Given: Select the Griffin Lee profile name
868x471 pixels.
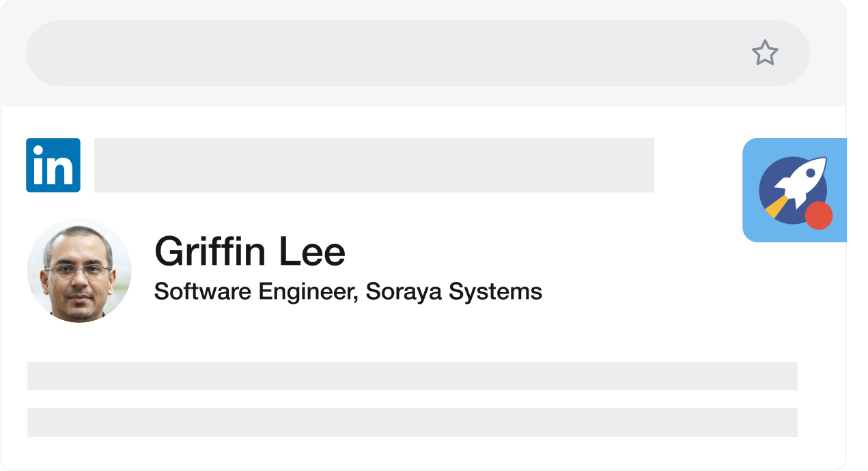Looking at the screenshot, I should point(250,252).
